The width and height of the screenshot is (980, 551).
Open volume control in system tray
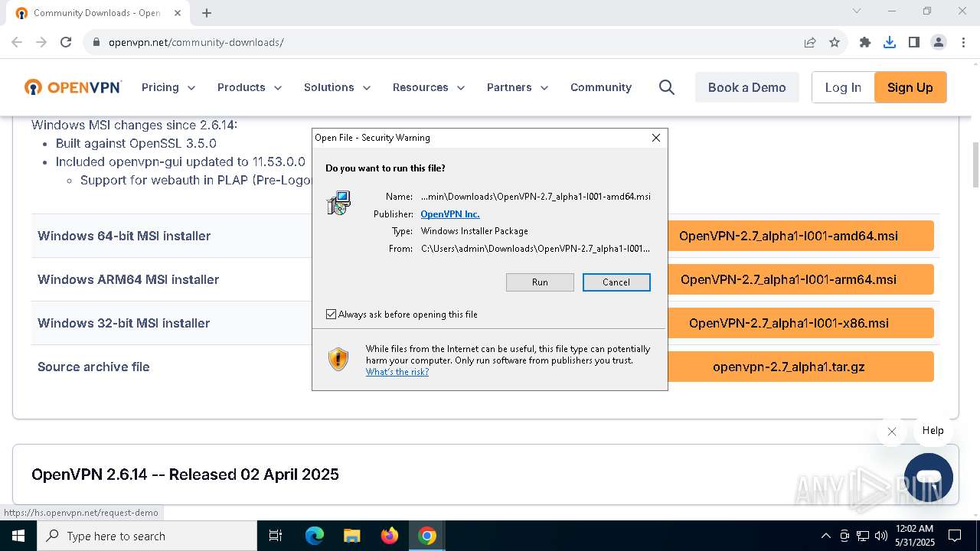[x=881, y=536]
